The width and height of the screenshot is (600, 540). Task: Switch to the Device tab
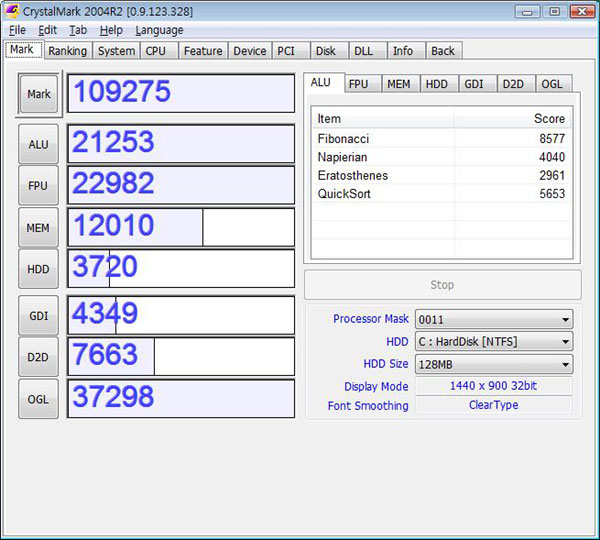(250, 51)
